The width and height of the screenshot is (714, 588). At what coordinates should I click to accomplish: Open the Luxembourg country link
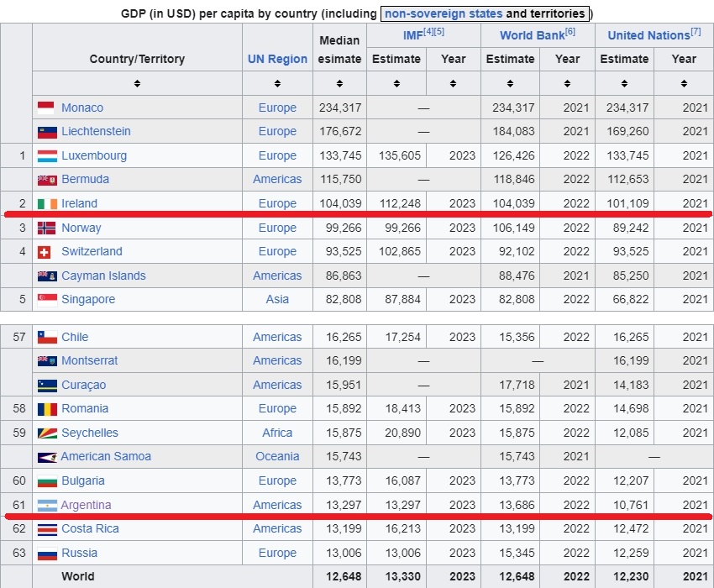coord(94,155)
